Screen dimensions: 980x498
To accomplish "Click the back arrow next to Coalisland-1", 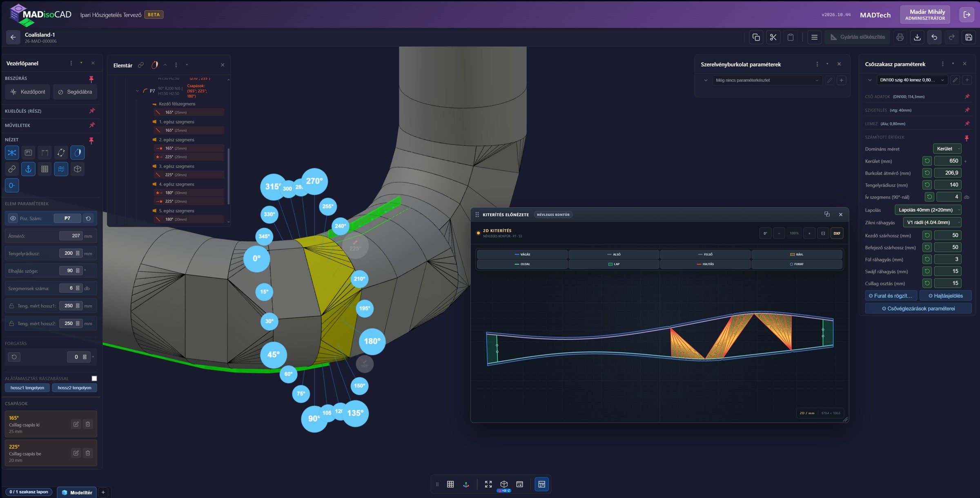I will 13,37.
